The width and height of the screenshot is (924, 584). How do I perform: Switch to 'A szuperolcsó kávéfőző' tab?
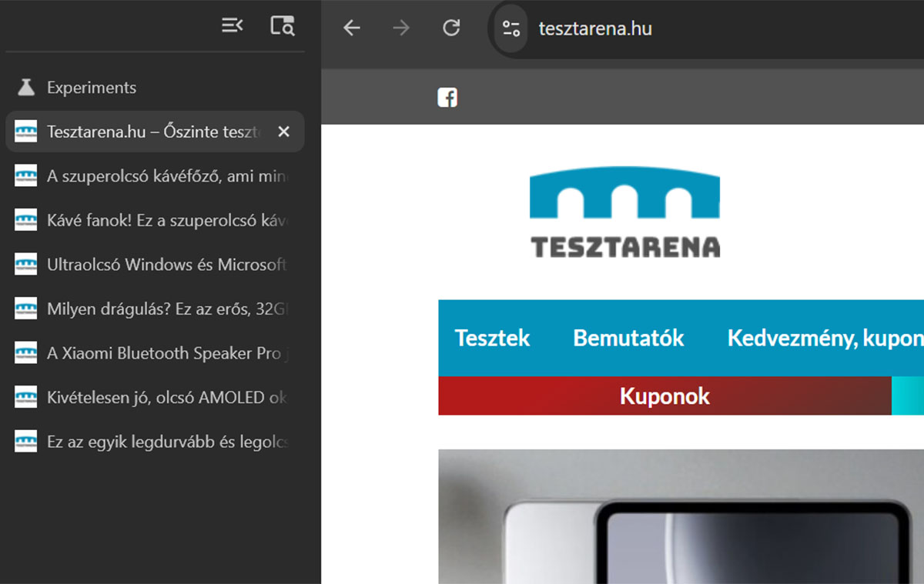[x=166, y=176]
